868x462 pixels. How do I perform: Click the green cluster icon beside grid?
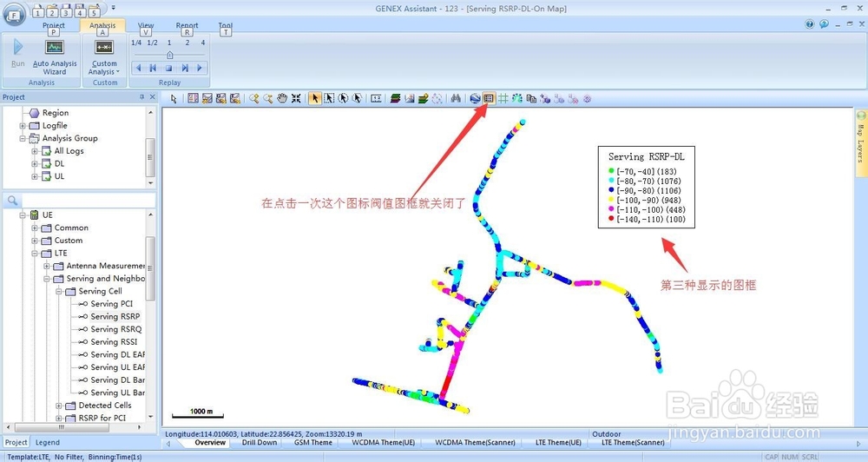coord(517,99)
